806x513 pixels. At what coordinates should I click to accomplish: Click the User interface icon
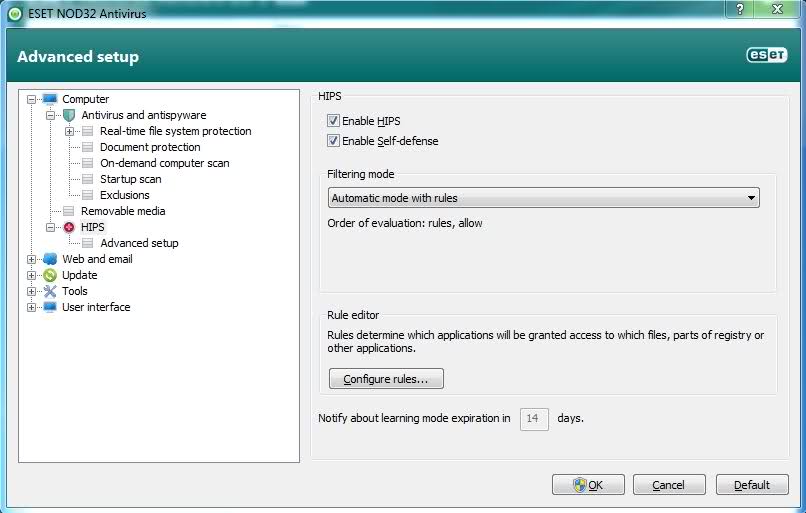(x=50, y=307)
